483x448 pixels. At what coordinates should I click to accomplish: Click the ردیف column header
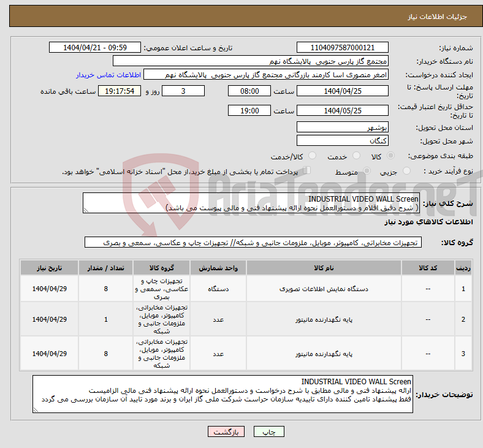(x=463, y=268)
